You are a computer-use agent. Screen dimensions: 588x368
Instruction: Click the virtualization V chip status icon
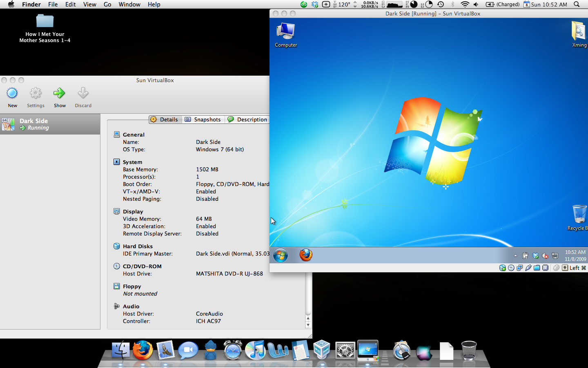point(546,268)
